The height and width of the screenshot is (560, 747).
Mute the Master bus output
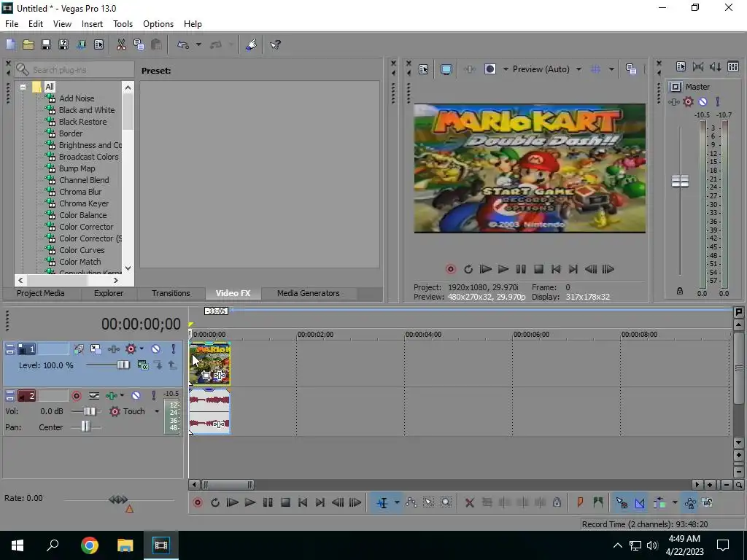pos(703,101)
